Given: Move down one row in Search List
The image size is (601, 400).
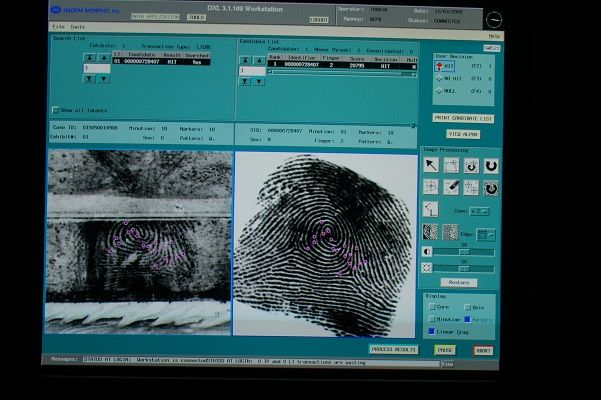Looking at the screenshot, I should click(104, 79).
